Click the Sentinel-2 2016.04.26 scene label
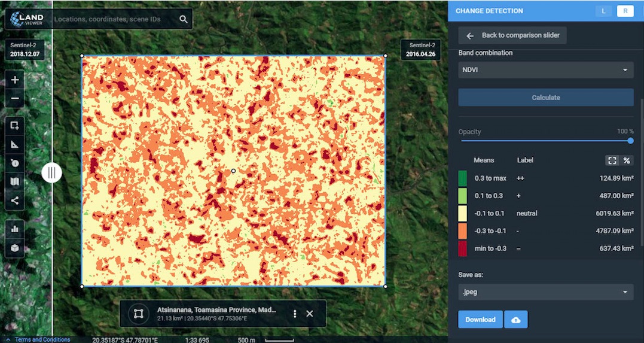The width and height of the screenshot is (644, 343). pos(420,50)
